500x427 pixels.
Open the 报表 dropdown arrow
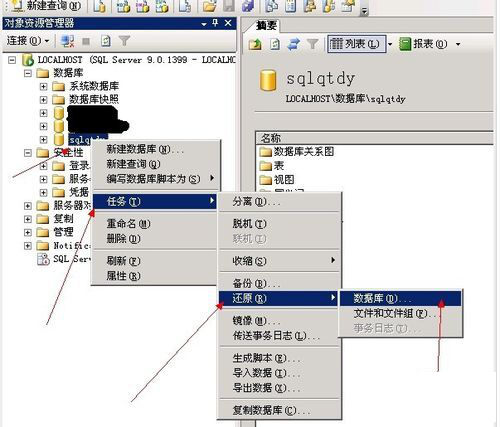point(458,44)
